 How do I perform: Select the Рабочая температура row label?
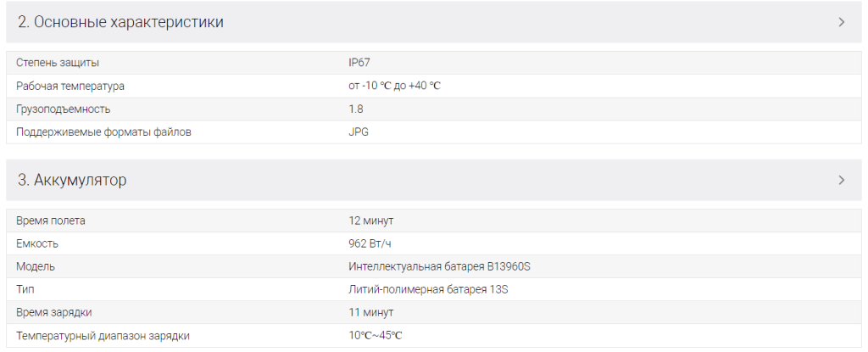[70, 86]
